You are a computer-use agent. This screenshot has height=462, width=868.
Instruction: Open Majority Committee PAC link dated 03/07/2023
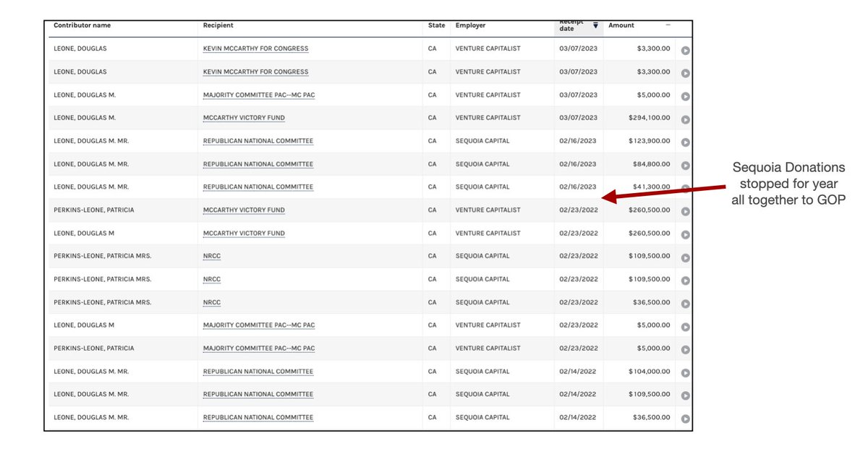click(x=258, y=95)
